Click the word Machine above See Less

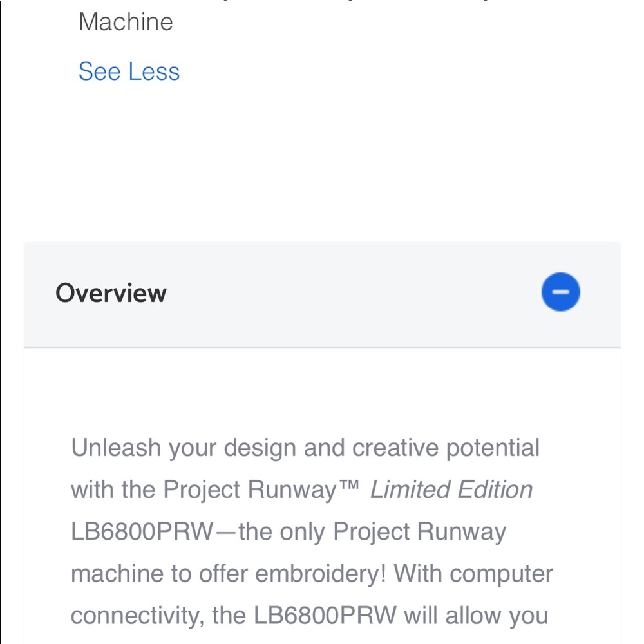click(x=126, y=22)
